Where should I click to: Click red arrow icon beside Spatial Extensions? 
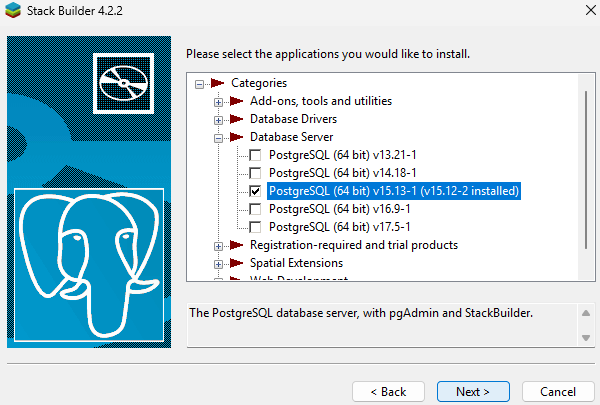pyautogui.click(x=236, y=263)
